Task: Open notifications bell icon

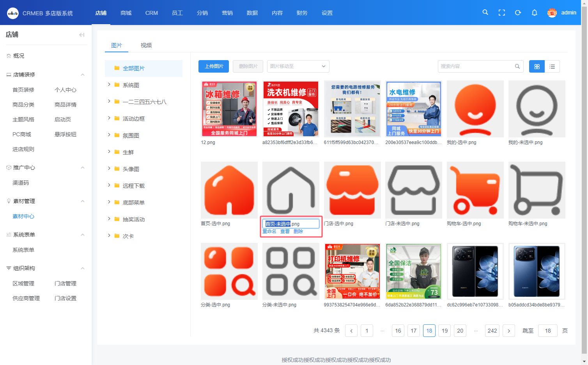Action: 535,13
